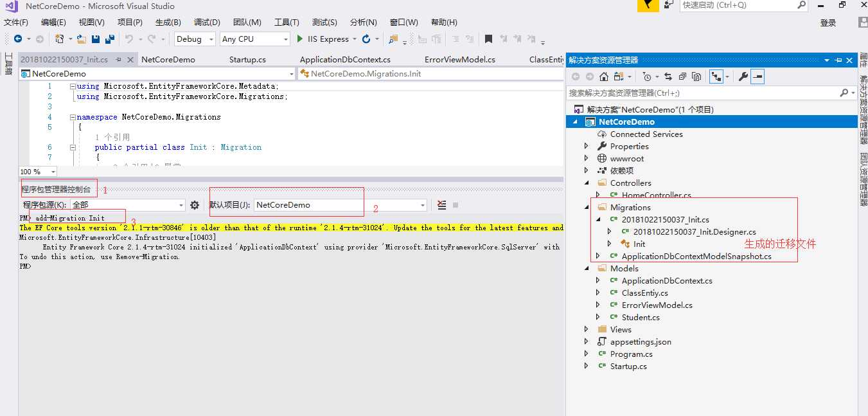Screen dimensions: 868x416
Task: Toggle the bookmark icon in the toolbar
Action: coord(488,39)
